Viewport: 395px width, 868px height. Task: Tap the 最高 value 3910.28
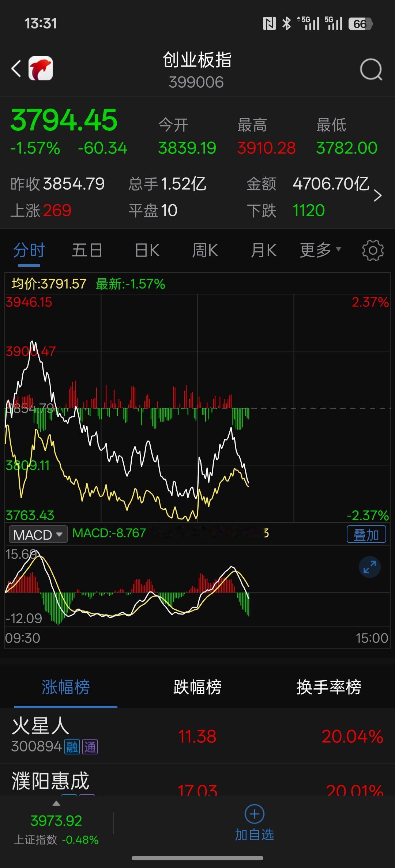(x=266, y=148)
